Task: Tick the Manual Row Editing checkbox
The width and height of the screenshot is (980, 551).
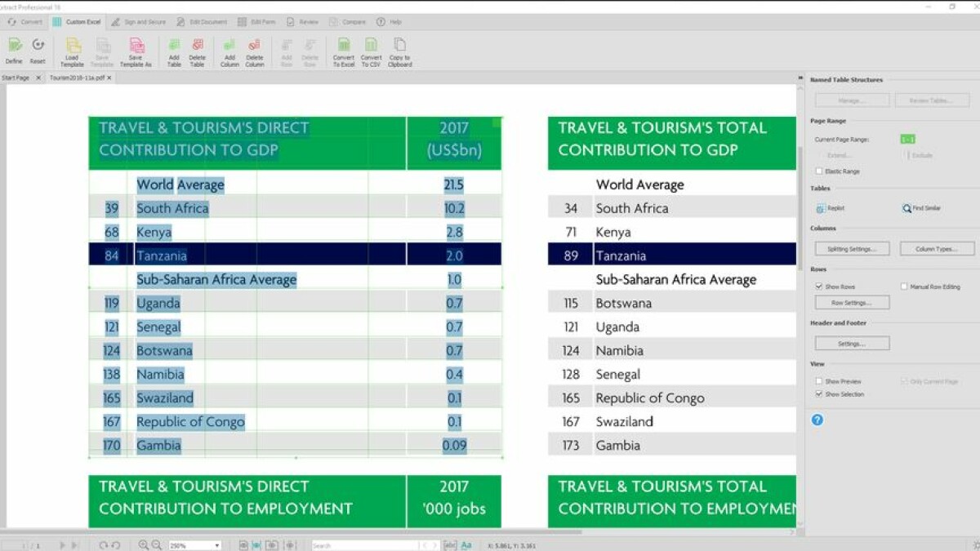Action: [904, 287]
